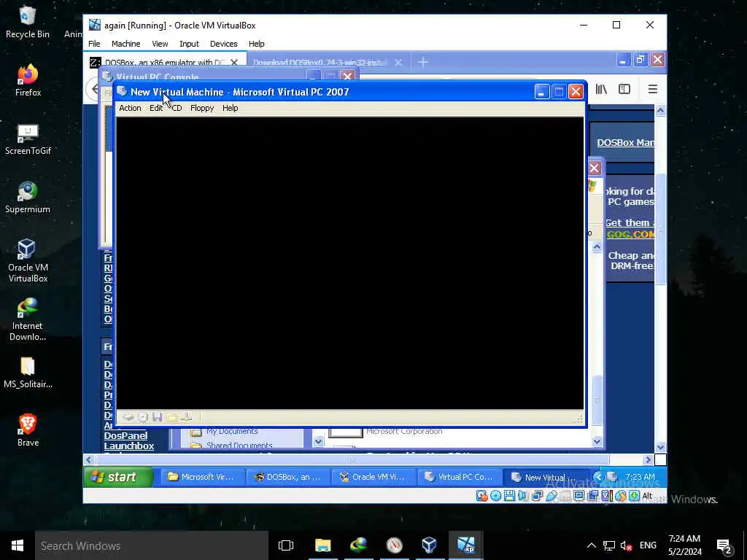Click shared folder icon in Virtual PC status bar

point(172,418)
